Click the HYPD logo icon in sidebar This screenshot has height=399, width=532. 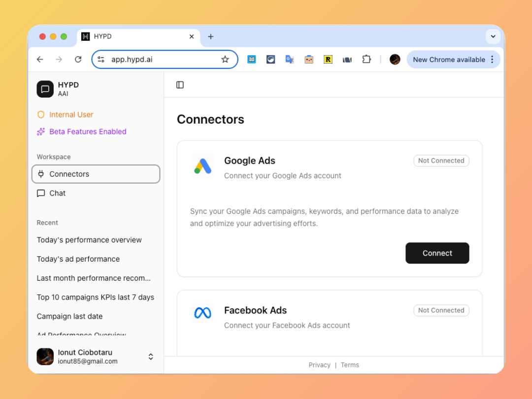[45, 89]
